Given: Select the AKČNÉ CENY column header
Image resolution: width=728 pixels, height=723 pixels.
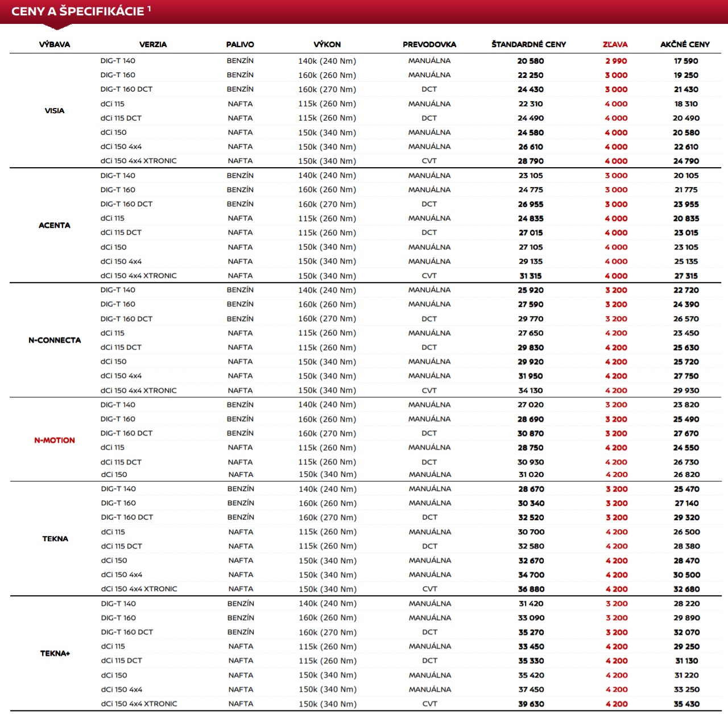Looking at the screenshot, I should [685, 44].
